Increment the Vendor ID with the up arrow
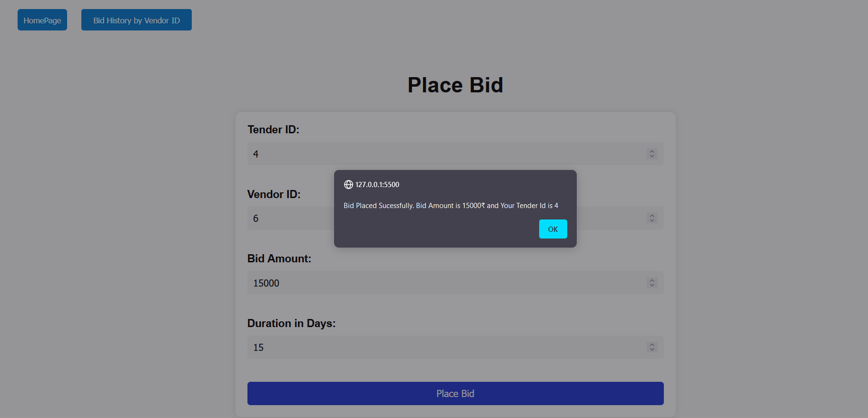The height and width of the screenshot is (418, 868). pyautogui.click(x=651, y=216)
